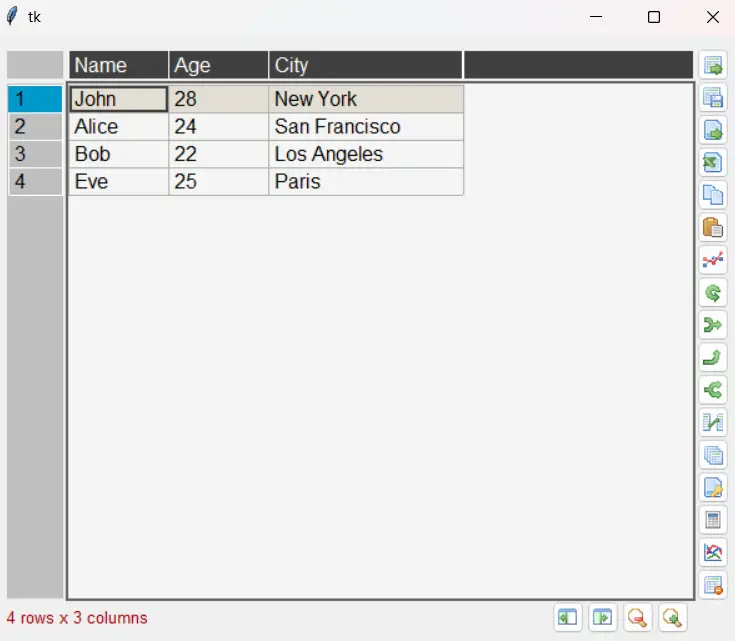Screen dimensions: 735x641
Task: Click the Melt table icon
Action: point(712,390)
